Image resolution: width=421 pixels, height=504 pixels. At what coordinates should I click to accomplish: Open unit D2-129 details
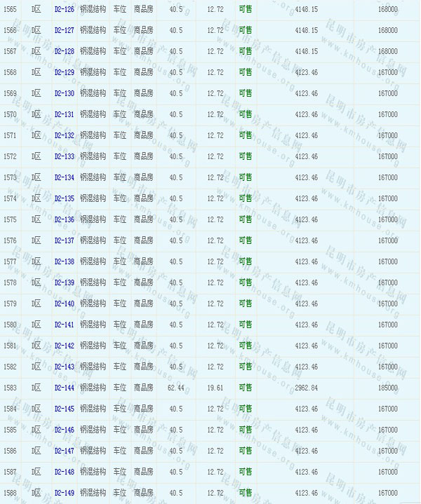coord(64,73)
